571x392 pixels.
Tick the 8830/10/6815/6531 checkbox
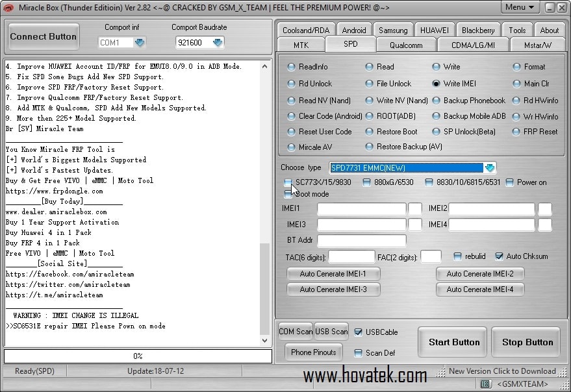click(x=429, y=182)
